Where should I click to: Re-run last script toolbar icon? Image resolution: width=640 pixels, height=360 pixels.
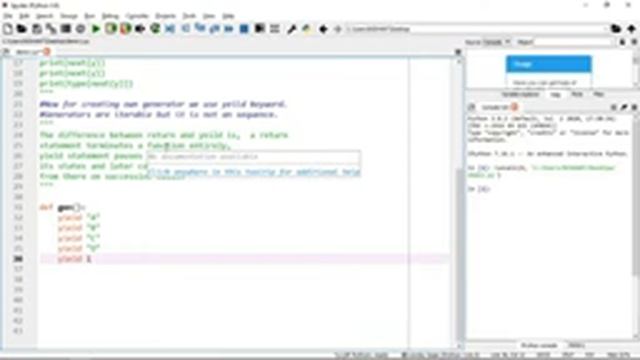pyautogui.click(x=155, y=29)
